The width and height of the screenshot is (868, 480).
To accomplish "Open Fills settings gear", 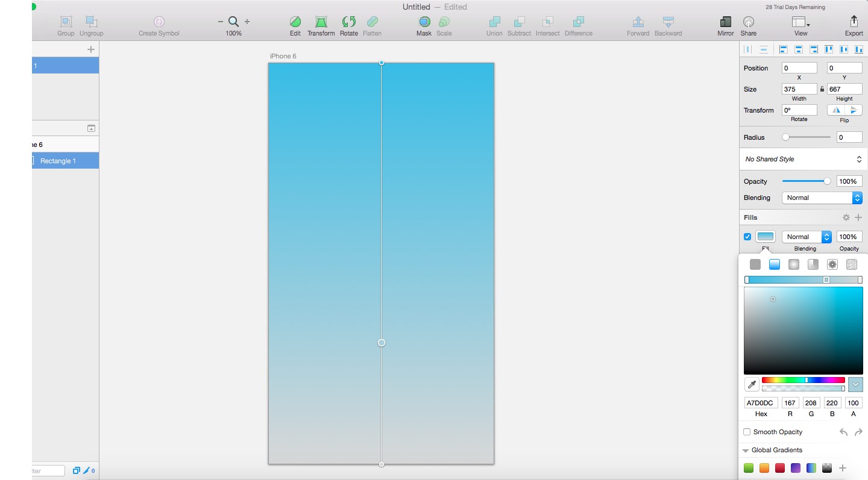I will click(846, 217).
